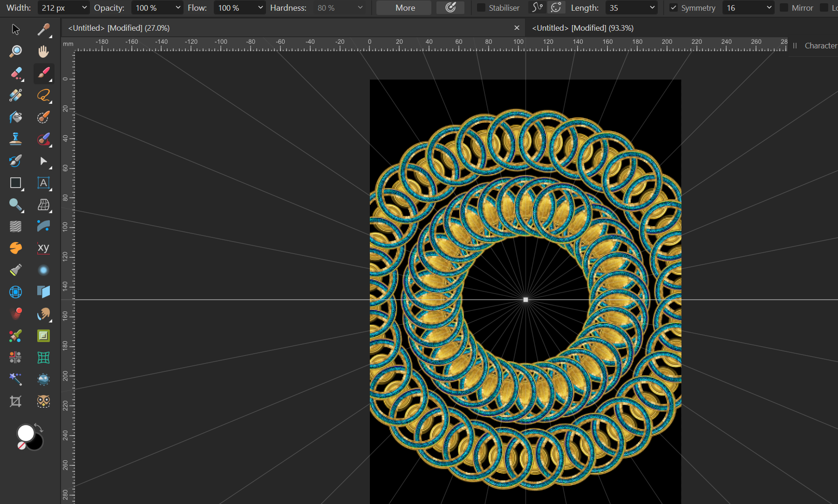
Task: Select the magic wand tool
Action: click(15, 379)
